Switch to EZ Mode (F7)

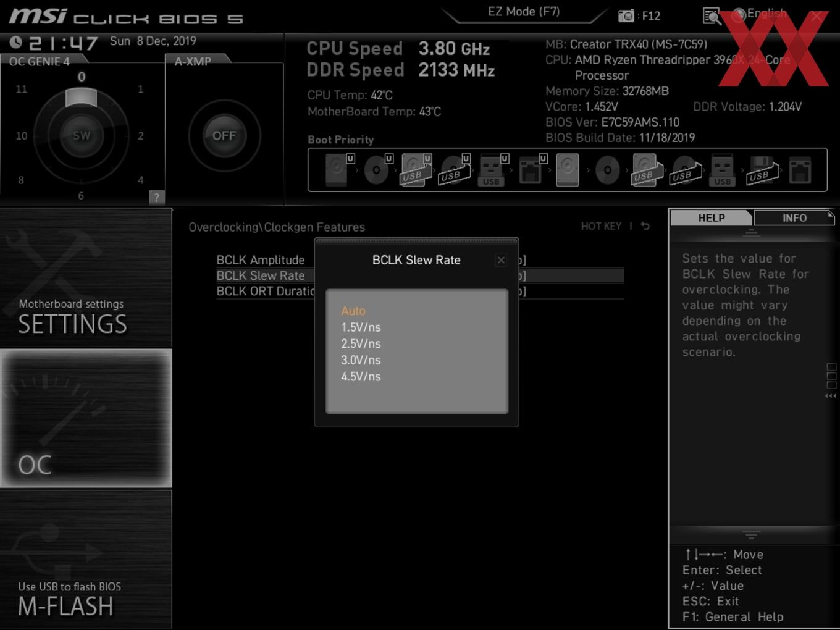pyautogui.click(x=524, y=12)
